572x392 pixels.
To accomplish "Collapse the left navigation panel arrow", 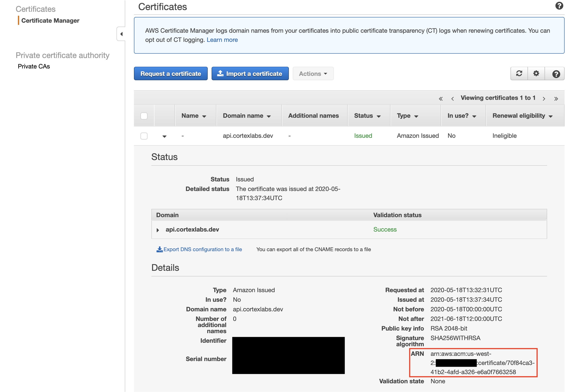I will click(121, 34).
